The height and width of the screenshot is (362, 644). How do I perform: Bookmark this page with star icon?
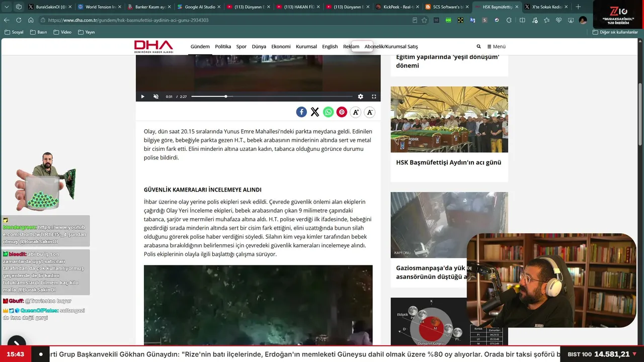point(424,20)
